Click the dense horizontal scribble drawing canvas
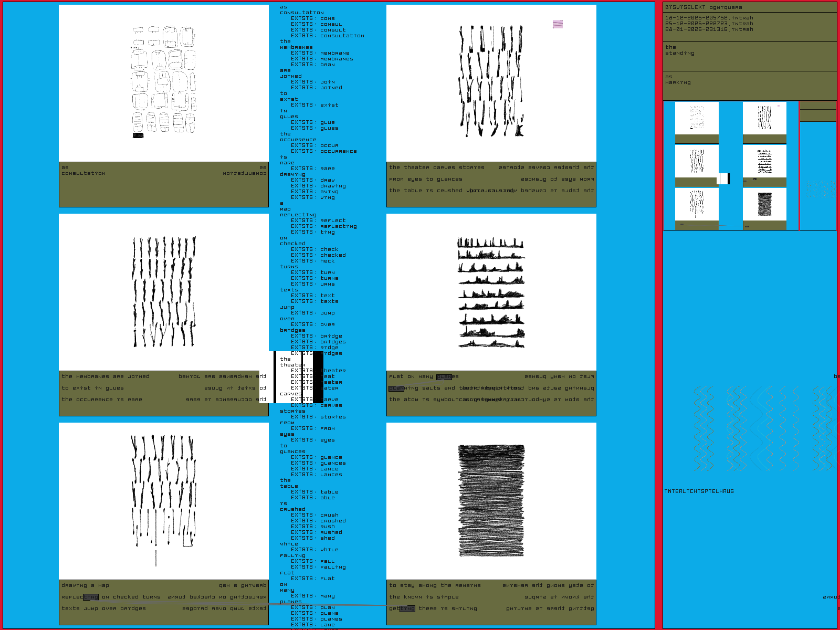840x630 pixels. pos(491,500)
